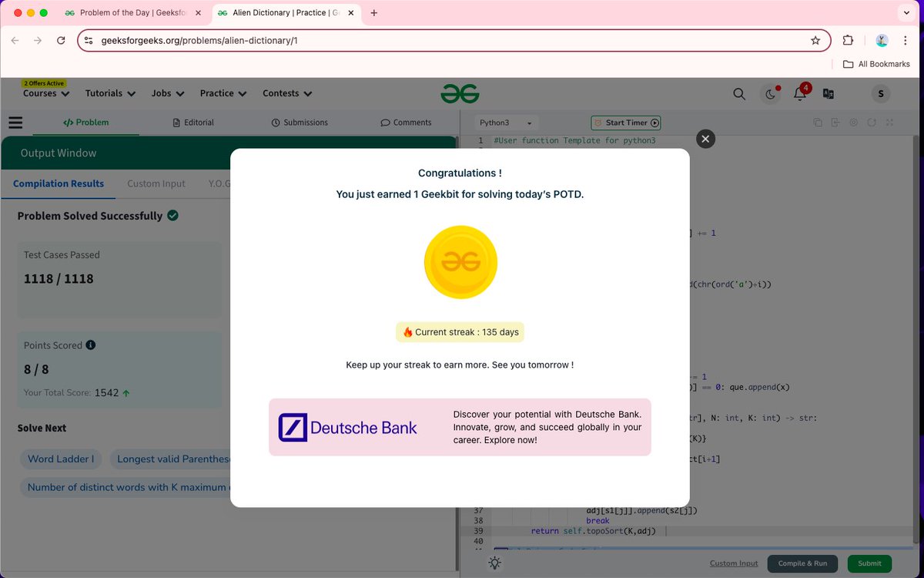Click the document-with-arrow icon beside the copy icon
The width and height of the screenshot is (924, 578).
[835, 123]
